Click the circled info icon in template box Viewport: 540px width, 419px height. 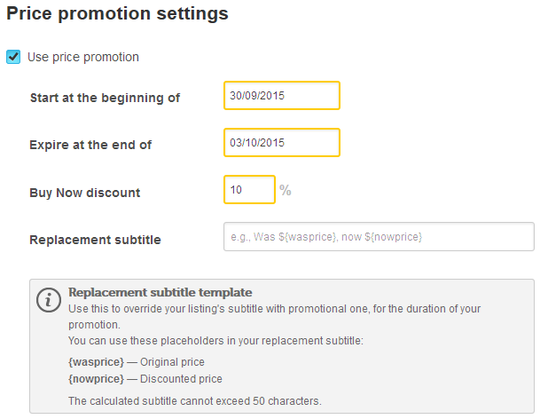point(49,300)
